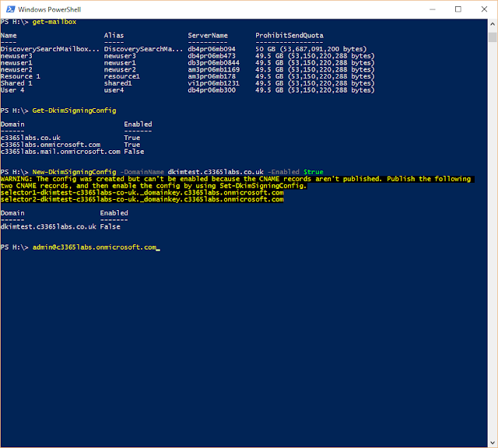This screenshot has height=448, width=498.
Task: Click the PowerShell icon in the title bar
Action: tap(10, 9)
